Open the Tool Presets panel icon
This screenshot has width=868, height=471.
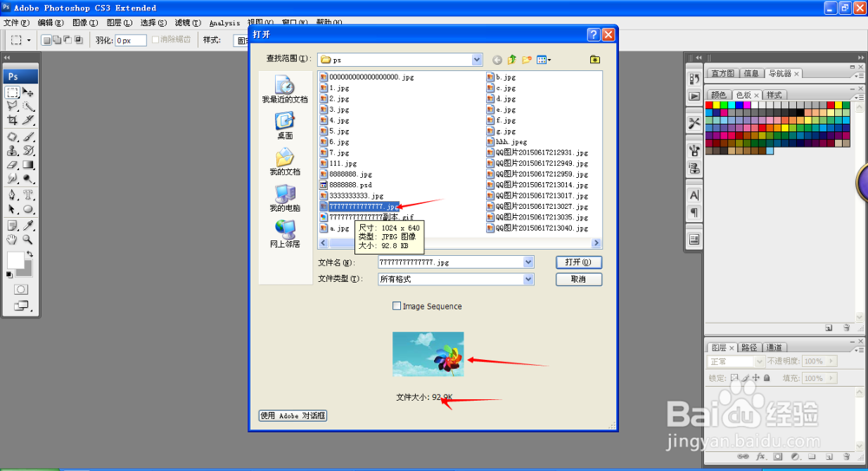click(x=694, y=123)
